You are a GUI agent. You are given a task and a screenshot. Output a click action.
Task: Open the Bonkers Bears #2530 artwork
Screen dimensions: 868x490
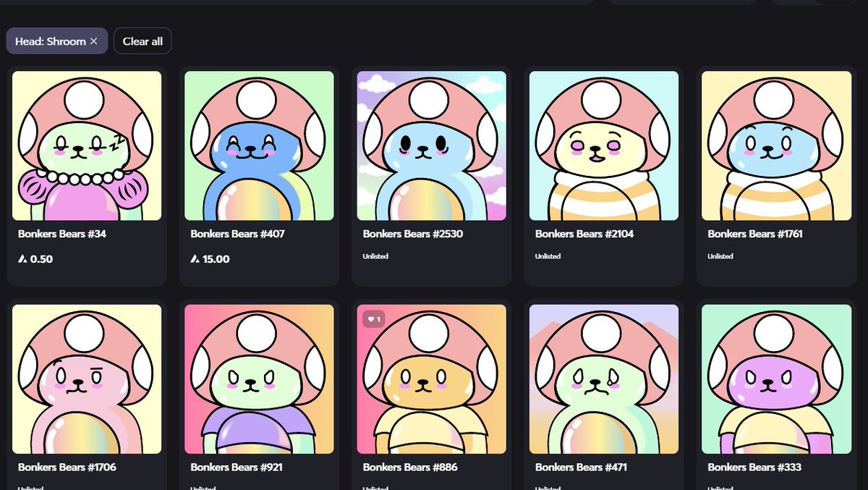(431, 144)
